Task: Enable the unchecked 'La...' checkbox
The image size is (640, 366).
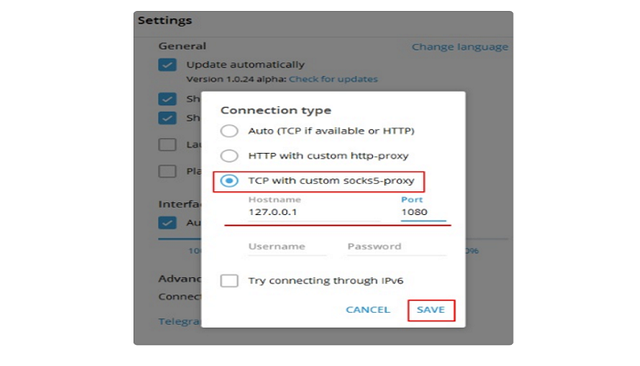Action: point(167,144)
